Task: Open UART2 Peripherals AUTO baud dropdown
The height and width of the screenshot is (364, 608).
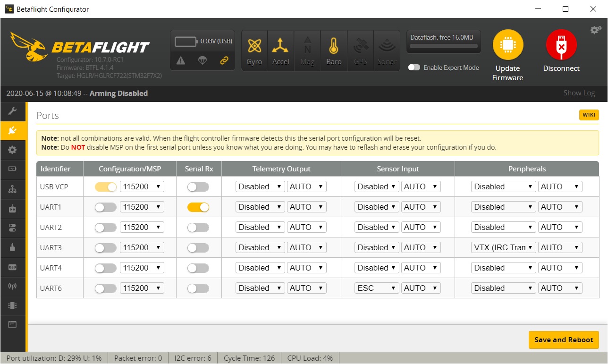Action: [560, 227]
